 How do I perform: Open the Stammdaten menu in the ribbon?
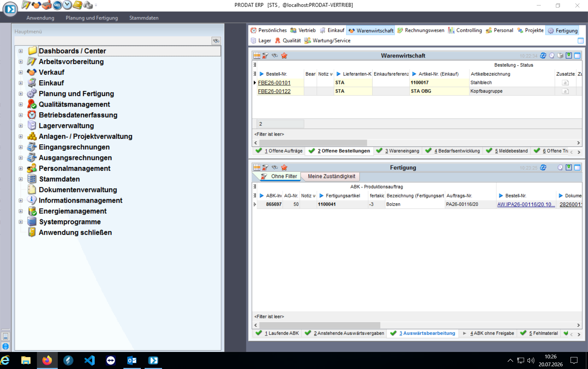pos(144,18)
